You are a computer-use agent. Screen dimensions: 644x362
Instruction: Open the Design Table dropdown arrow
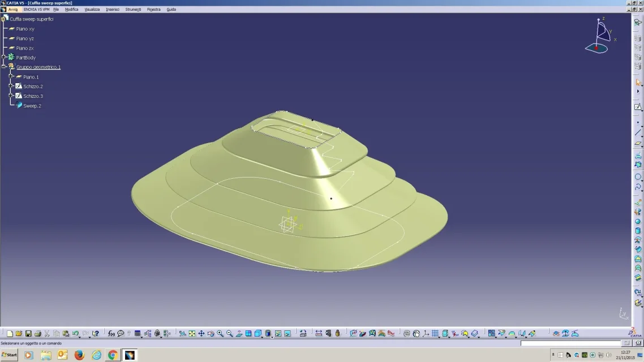click(x=141, y=336)
